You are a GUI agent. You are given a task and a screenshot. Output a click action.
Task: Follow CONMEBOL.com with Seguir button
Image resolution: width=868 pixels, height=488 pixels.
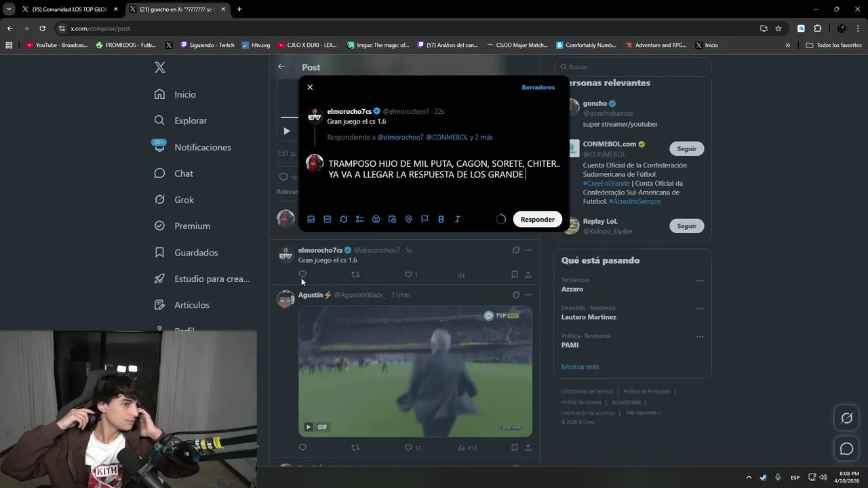pyautogui.click(x=686, y=148)
